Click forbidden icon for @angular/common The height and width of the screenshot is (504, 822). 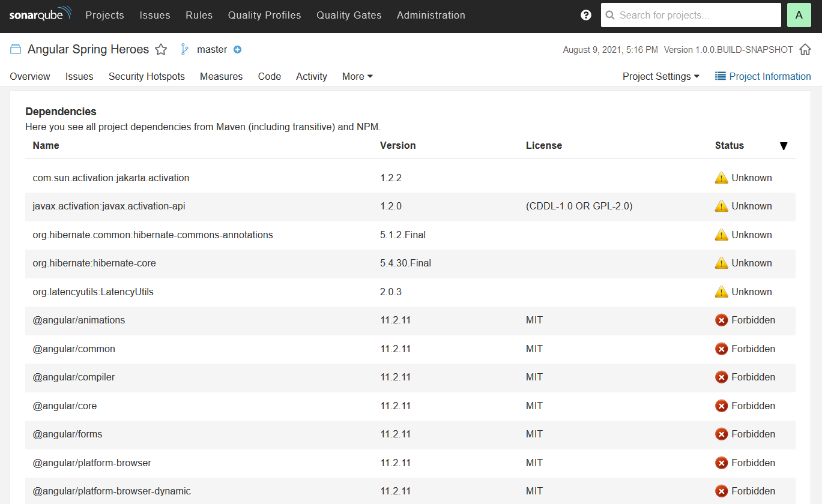[x=721, y=349]
